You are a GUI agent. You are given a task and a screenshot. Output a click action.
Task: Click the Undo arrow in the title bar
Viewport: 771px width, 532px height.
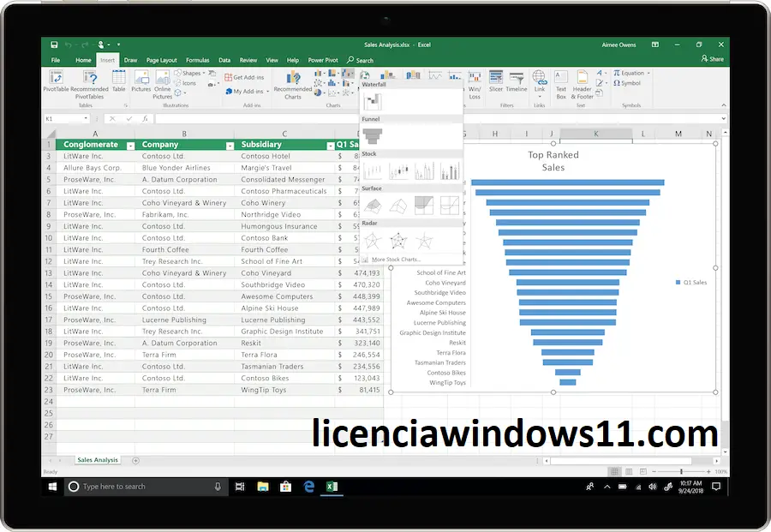tap(68, 45)
